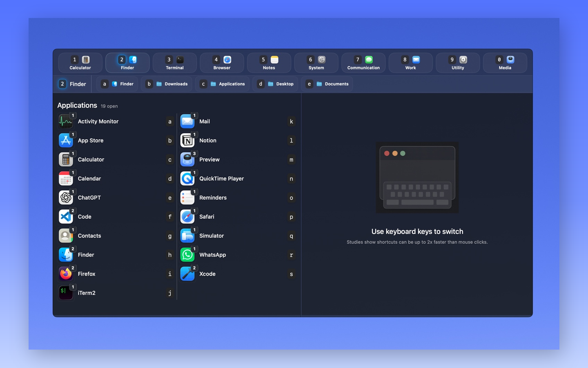
Task: Switch to the ChatGPT app icon
Action: pyautogui.click(x=66, y=197)
